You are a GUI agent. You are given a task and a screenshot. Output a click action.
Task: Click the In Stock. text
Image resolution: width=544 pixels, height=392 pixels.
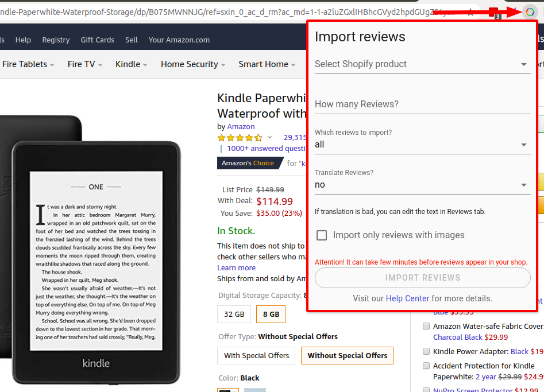(x=236, y=231)
